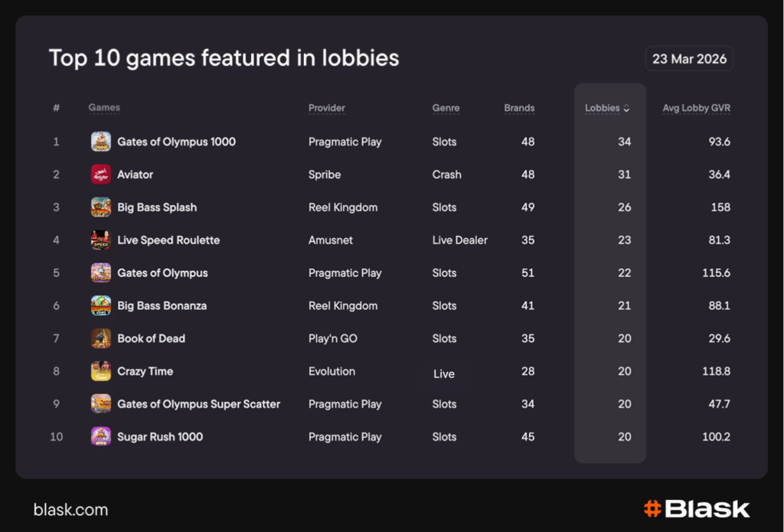Click the Big Bass Bonanza game icon
Screen dimensions: 784x532
[101, 306]
